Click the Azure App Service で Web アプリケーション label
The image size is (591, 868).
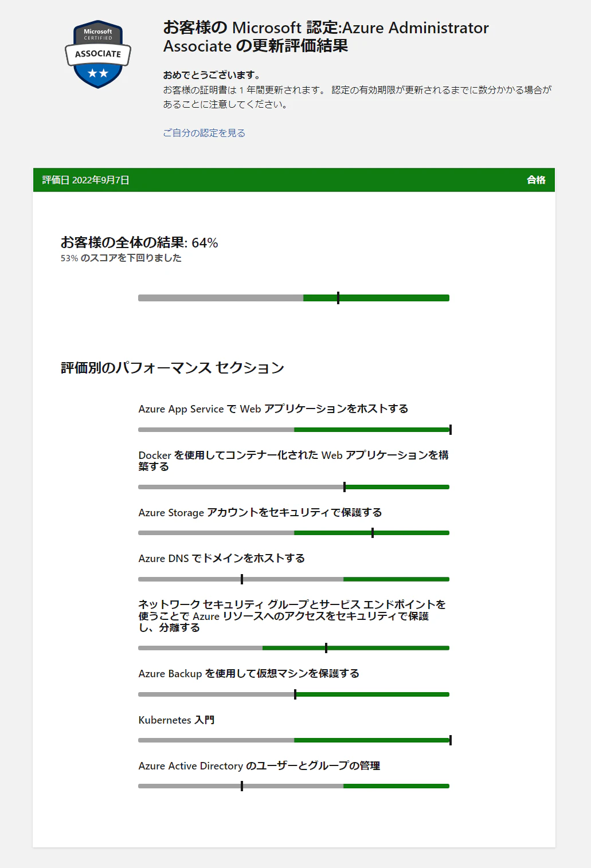pyautogui.click(x=273, y=409)
